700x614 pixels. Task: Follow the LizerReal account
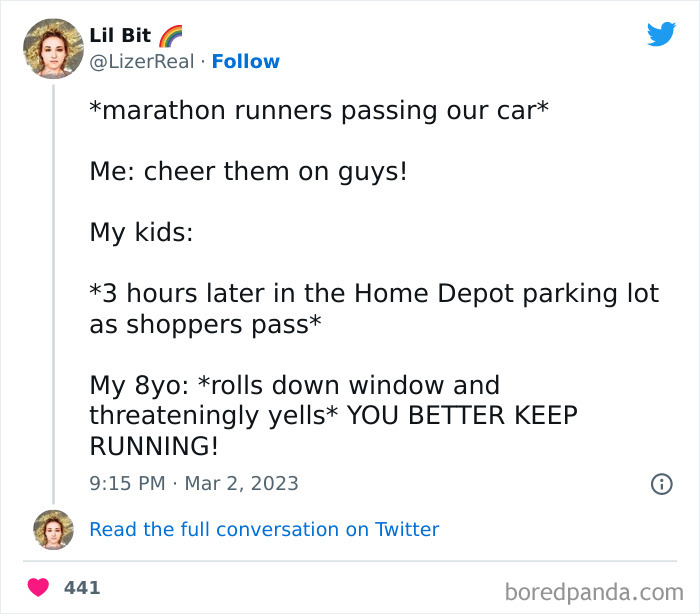point(246,62)
